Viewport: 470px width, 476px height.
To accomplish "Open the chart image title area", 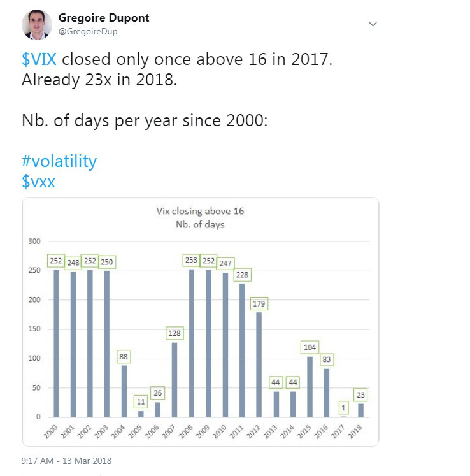I will click(200, 218).
